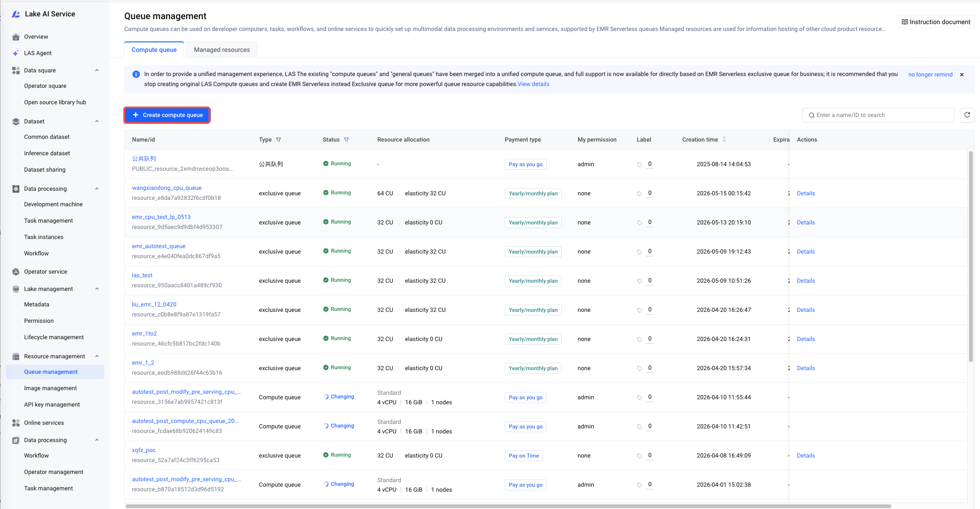Click the table's vertical scrollbar
This screenshot has height=509, width=980.
point(970,256)
